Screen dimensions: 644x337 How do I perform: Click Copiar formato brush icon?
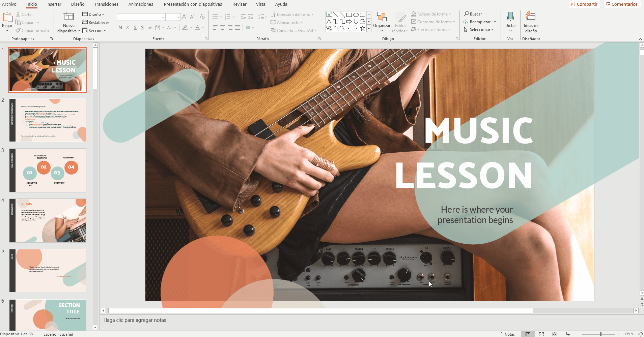point(18,31)
